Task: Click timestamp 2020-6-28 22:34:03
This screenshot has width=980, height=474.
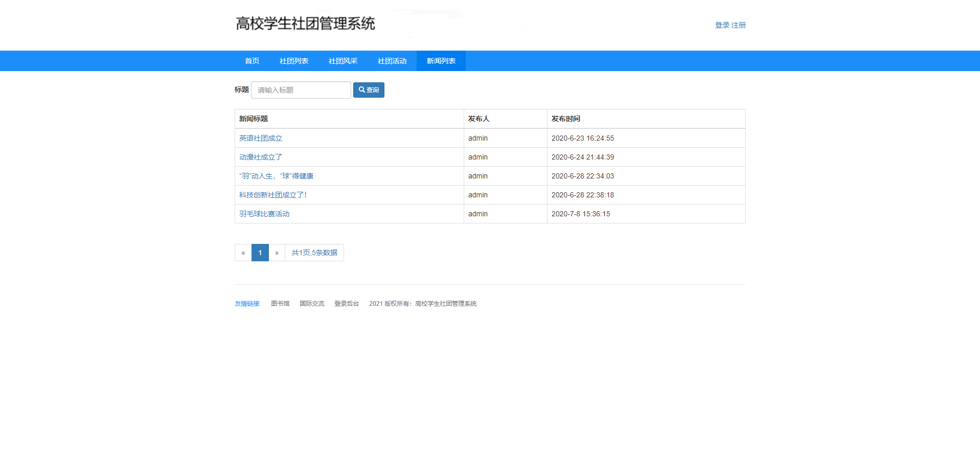Action: point(583,176)
